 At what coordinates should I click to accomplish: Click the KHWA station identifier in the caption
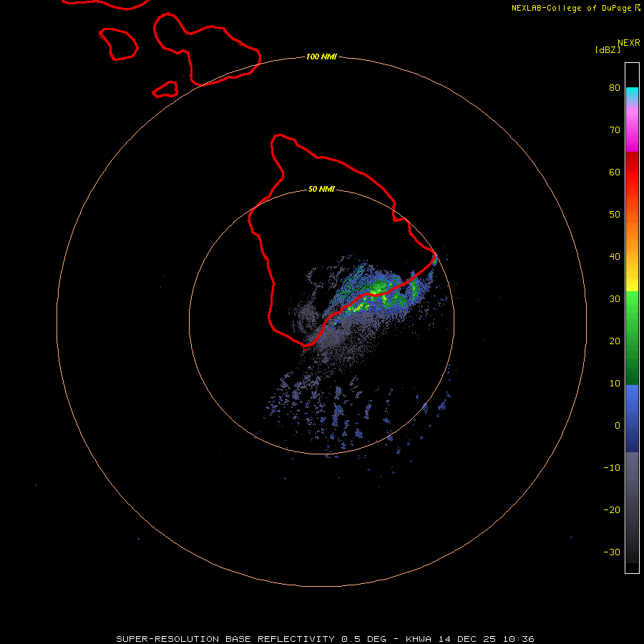[419, 639]
